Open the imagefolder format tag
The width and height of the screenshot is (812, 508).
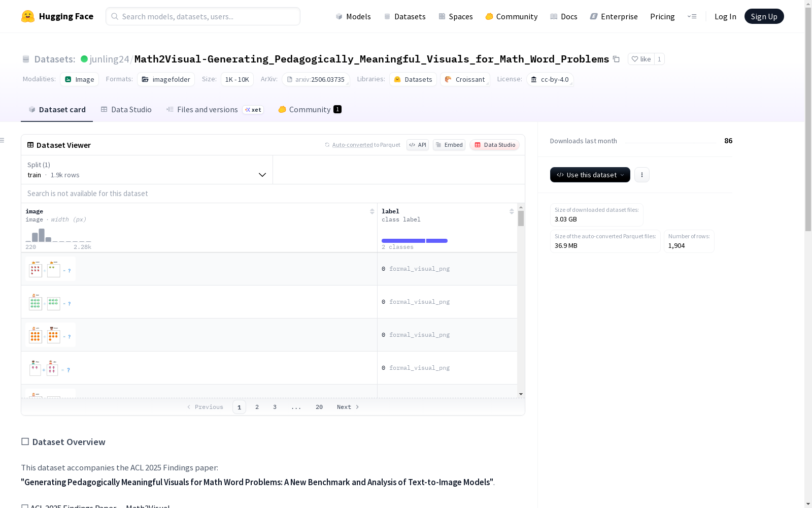[x=166, y=79]
